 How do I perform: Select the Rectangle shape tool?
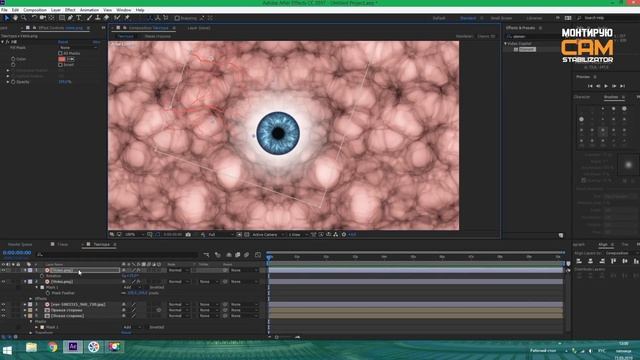[62, 18]
